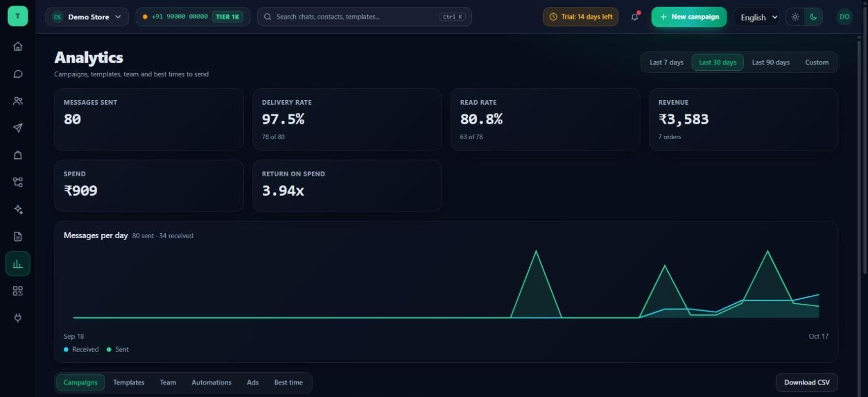The image size is (868, 397).
Task: Open the Contacts people icon
Action: point(18,101)
